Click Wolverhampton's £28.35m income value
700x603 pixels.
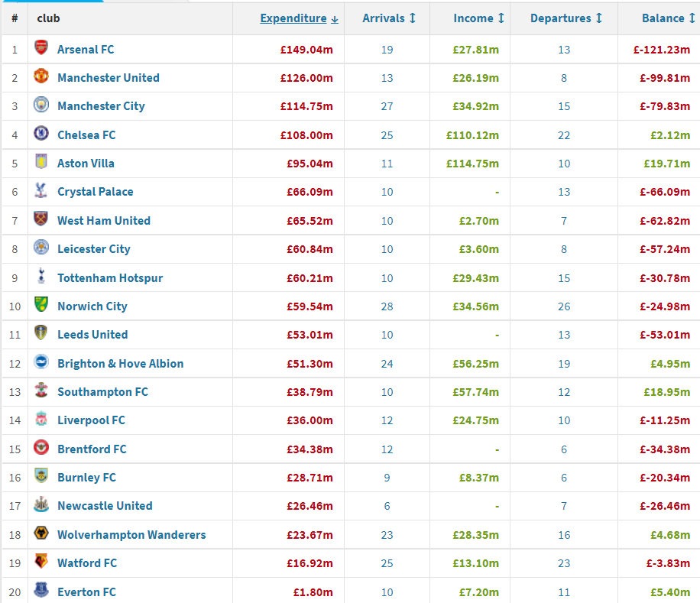[476, 535]
